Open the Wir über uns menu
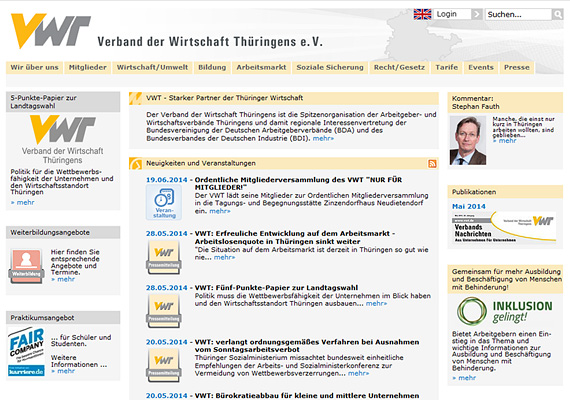Image resolution: width=570 pixels, height=400 pixels. click(x=34, y=68)
